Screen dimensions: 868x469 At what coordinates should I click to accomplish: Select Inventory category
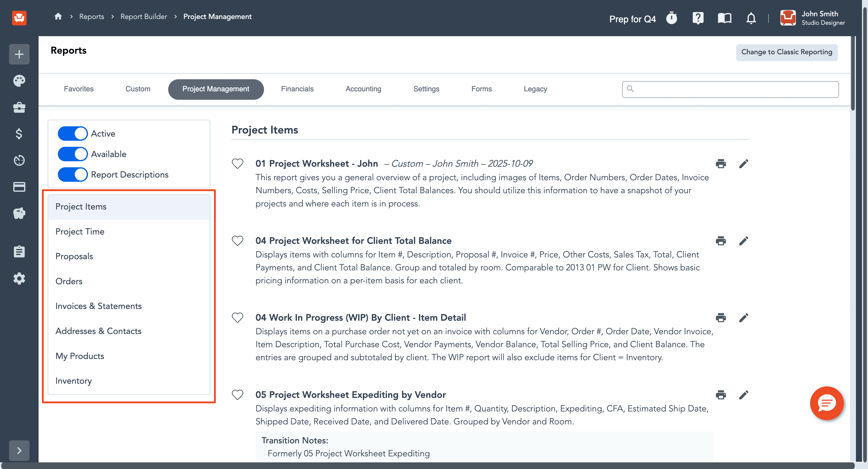pos(129,381)
